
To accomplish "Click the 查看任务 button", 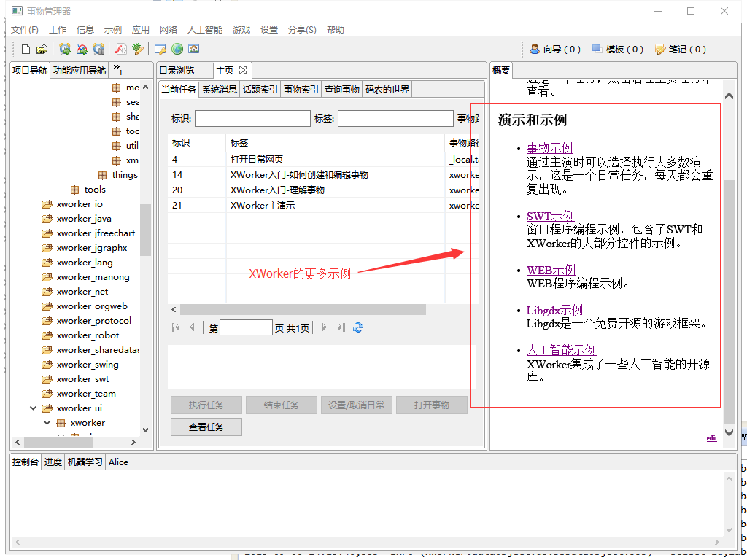I will (206, 427).
